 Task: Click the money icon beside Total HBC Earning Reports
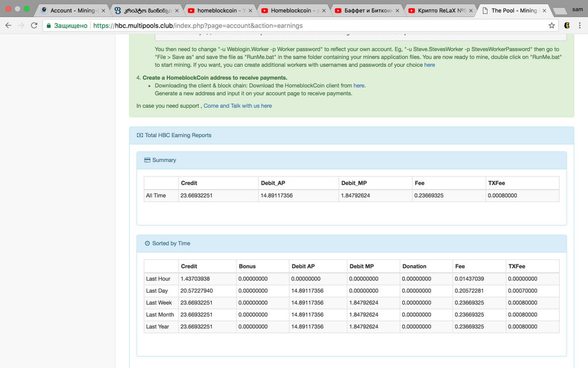point(140,135)
